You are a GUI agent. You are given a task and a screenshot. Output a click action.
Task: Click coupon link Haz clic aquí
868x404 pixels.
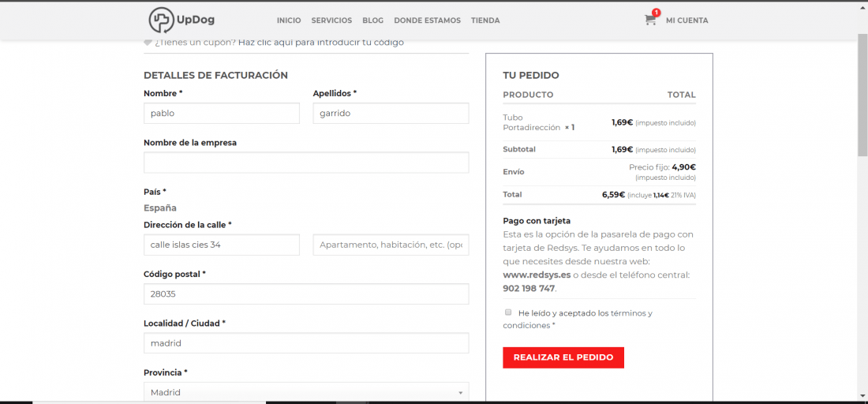tap(321, 42)
